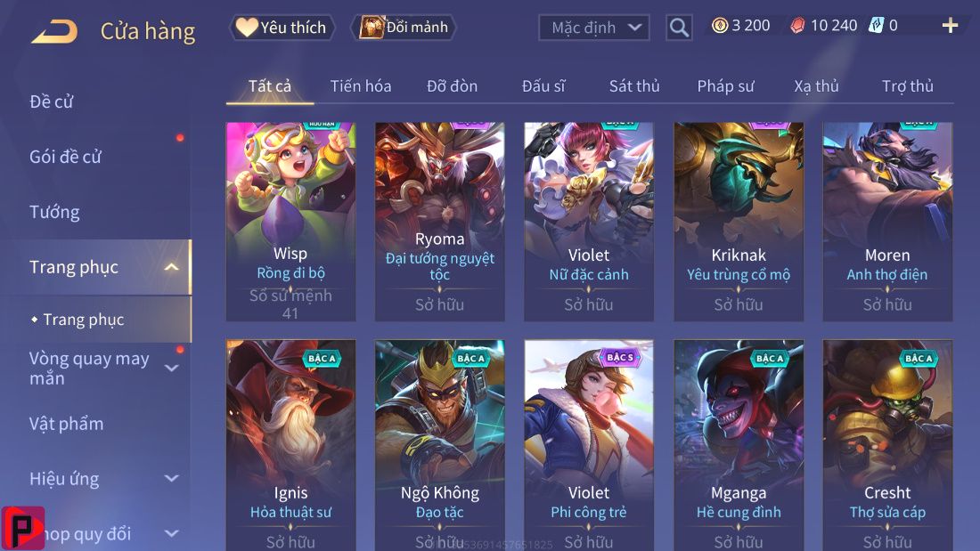This screenshot has height=551, width=980.
Task: Open the search magnifier icon
Action: (679, 28)
